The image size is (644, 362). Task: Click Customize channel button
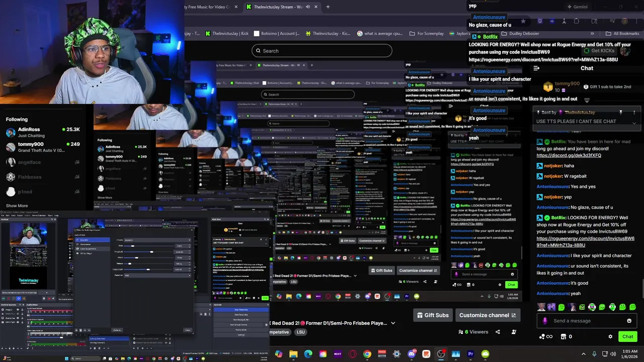488,315
